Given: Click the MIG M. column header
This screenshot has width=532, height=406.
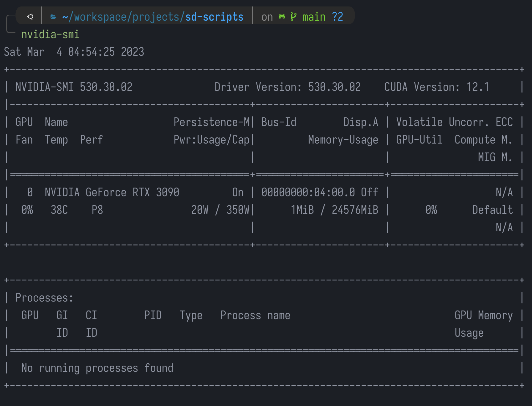Looking at the screenshot, I should click(x=495, y=157).
